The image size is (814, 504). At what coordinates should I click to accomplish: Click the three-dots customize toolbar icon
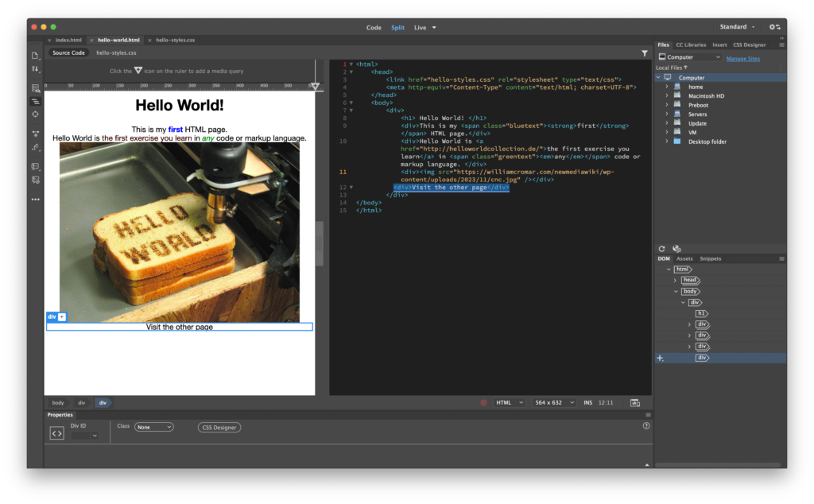[x=36, y=200]
